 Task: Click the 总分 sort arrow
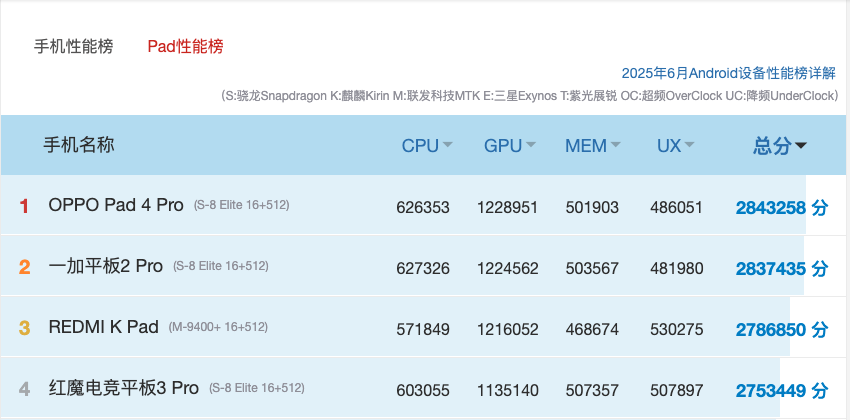801,146
